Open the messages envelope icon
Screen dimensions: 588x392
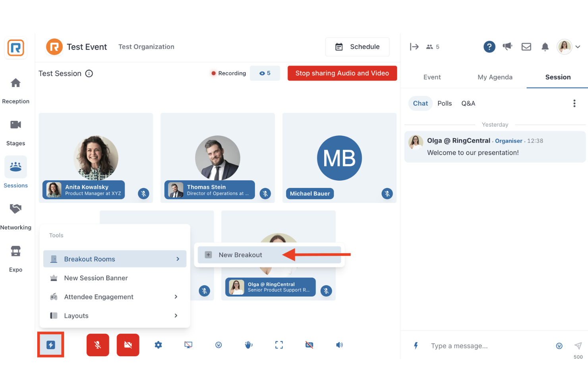pyautogui.click(x=526, y=47)
